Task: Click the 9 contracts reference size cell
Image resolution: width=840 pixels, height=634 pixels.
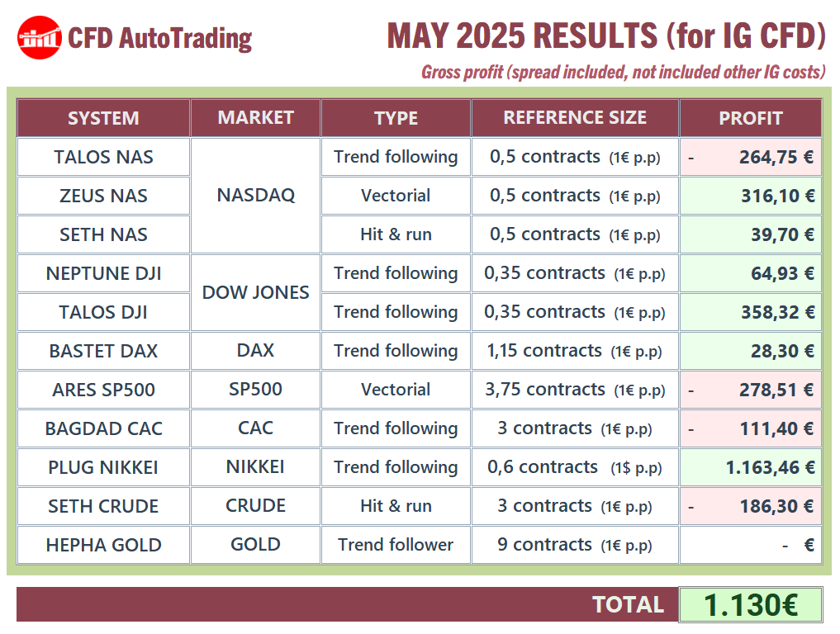Action: 575,545
